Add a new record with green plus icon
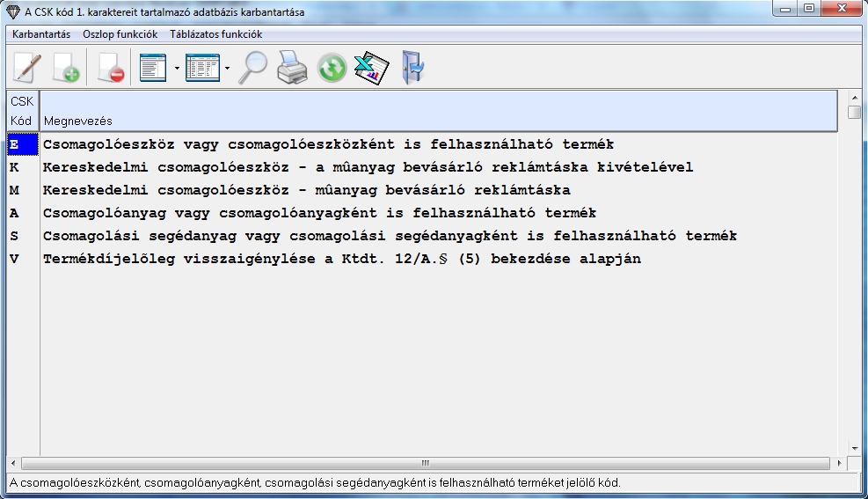The image size is (868, 499). pyautogui.click(x=67, y=68)
